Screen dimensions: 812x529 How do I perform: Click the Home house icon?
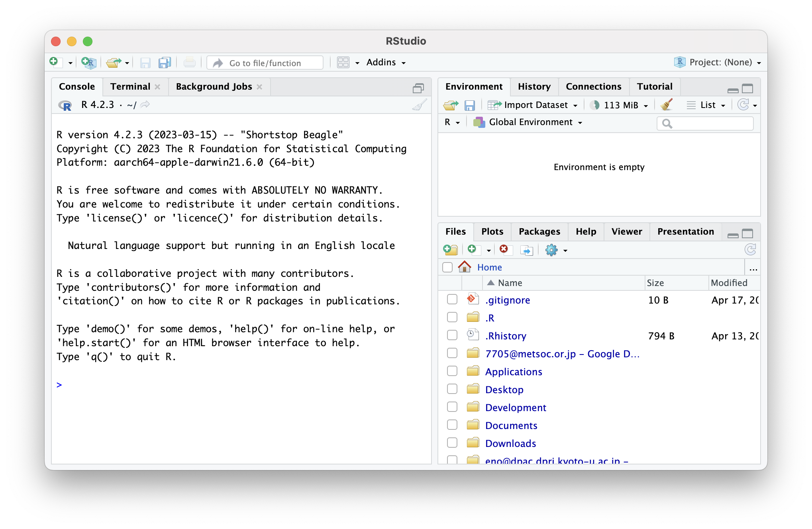point(465,267)
